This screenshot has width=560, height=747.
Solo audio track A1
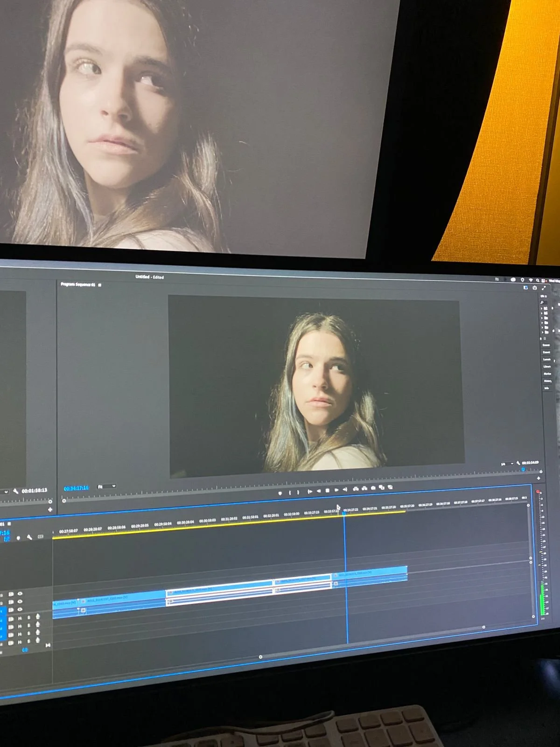point(29,618)
